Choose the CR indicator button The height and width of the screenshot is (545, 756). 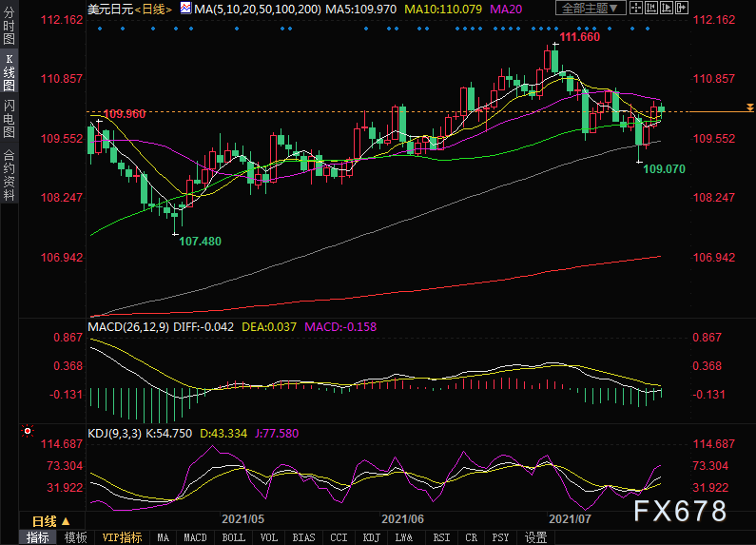click(x=471, y=537)
